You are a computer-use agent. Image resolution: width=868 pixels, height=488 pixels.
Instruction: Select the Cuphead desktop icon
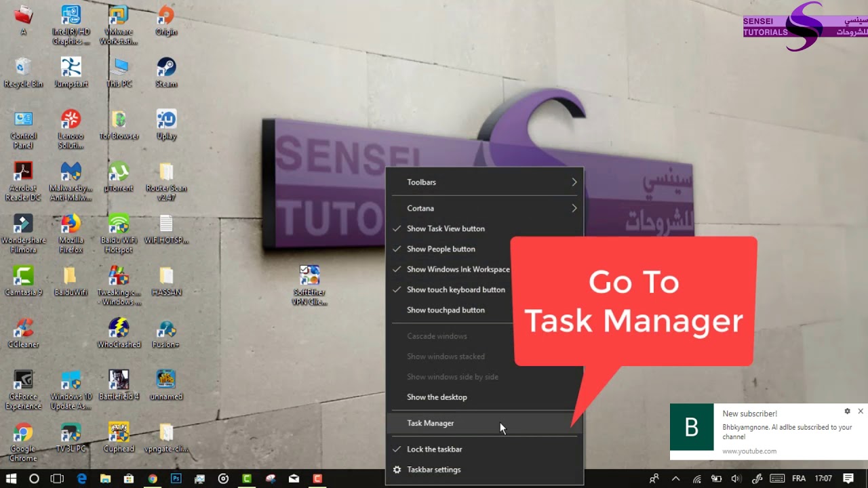tap(119, 438)
